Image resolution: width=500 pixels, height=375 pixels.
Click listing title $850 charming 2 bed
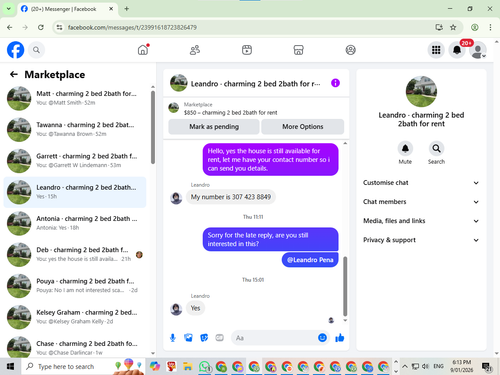[x=230, y=113]
